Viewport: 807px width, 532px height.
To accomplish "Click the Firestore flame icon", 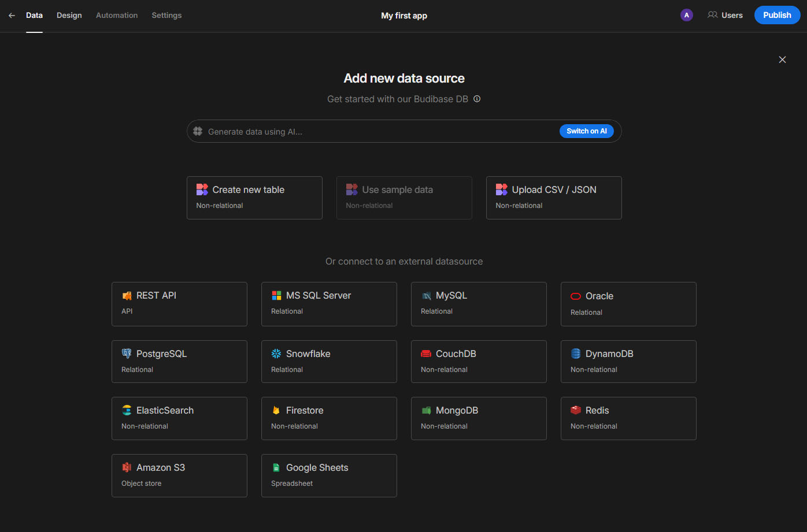I will 276,410.
